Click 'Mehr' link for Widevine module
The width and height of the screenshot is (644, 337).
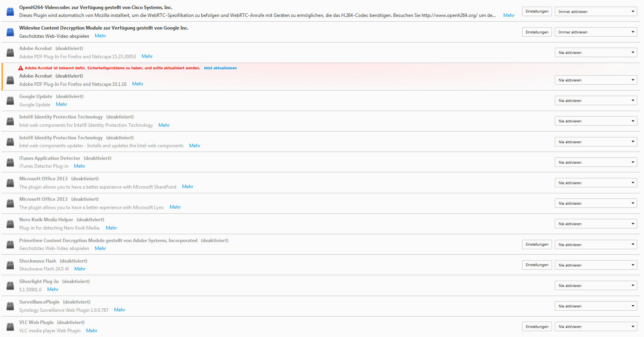pos(100,36)
